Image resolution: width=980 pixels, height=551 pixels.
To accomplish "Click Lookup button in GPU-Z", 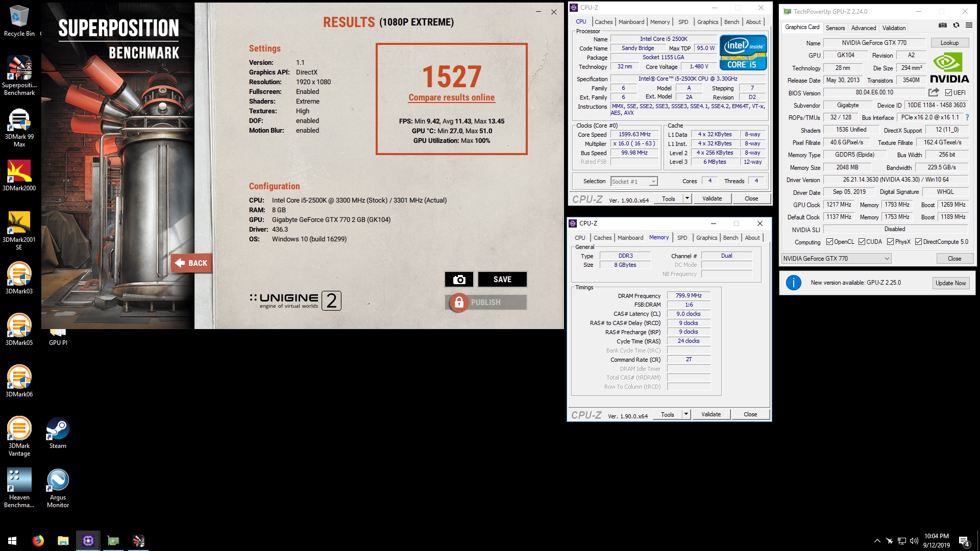I will tap(949, 43).
